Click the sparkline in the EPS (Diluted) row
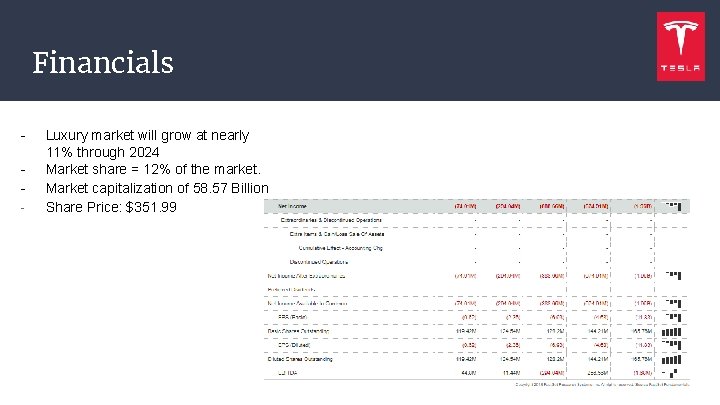This screenshot has height=405, width=720. pyautogui.click(x=673, y=344)
